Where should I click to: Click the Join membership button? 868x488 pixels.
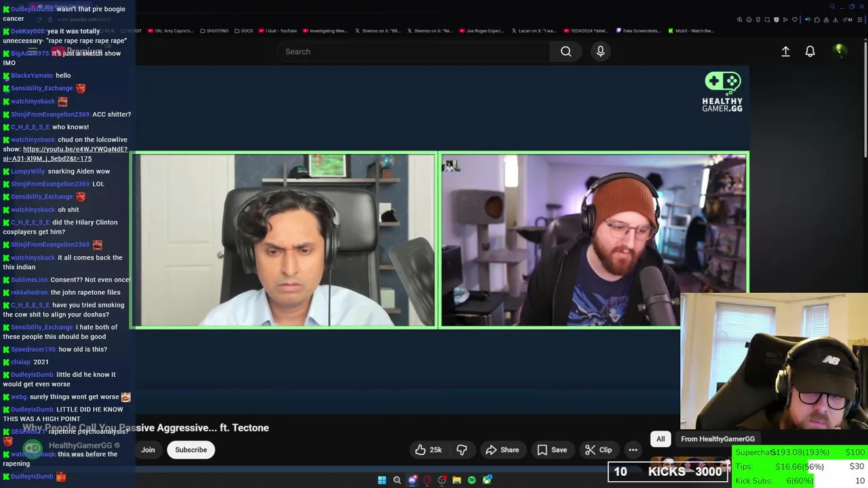pyautogui.click(x=148, y=450)
